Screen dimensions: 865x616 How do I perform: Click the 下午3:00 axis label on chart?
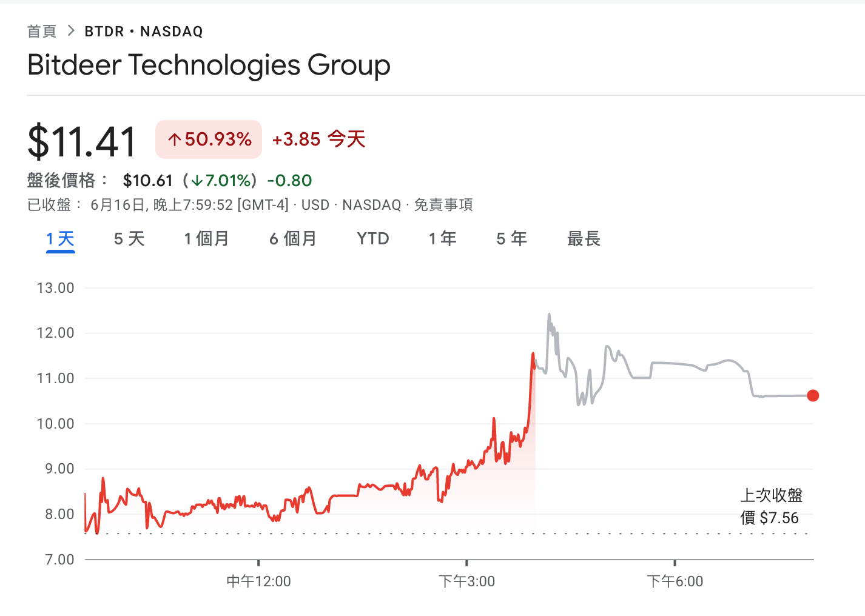point(468,581)
